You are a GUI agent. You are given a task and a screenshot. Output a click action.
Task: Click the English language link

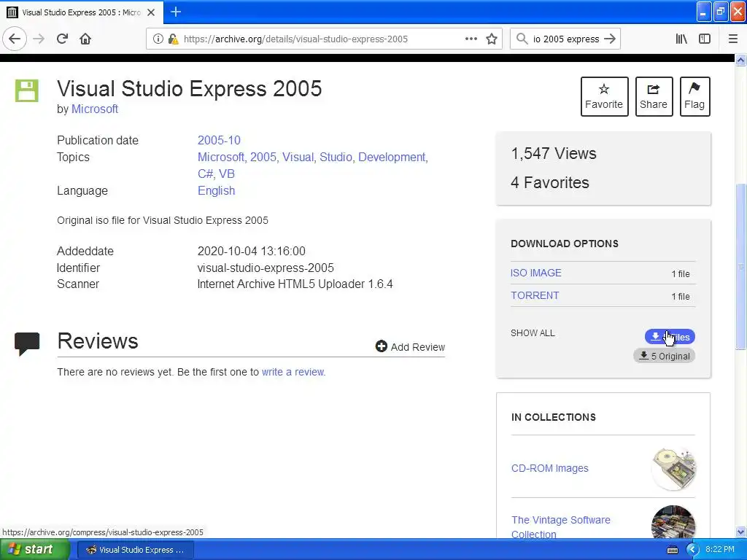216,190
